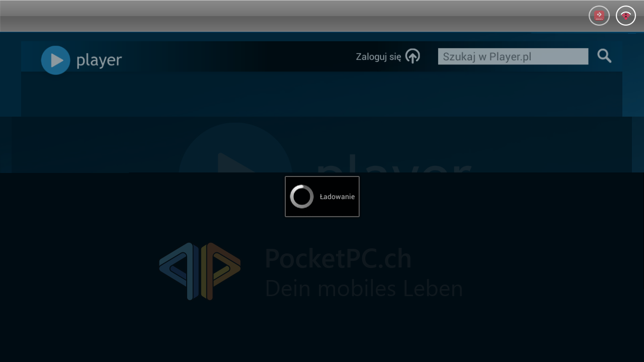Focus the Szukaj w Player.pl search field

513,56
